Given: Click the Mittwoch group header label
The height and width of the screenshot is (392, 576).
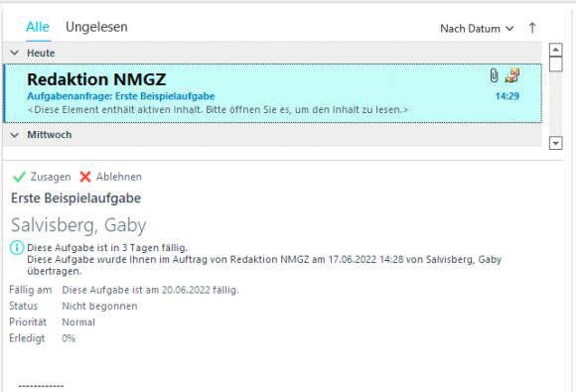Looking at the screenshot, I should pos(50,135).
